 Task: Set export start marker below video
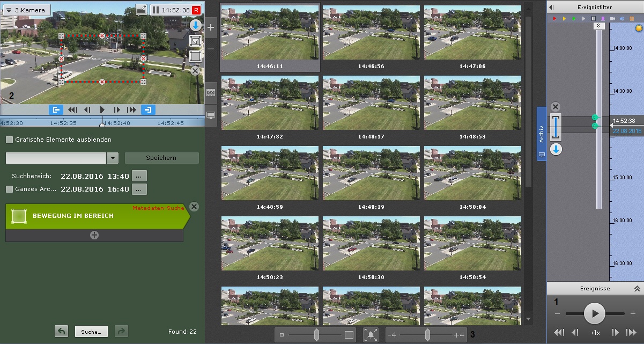(56, 109)
